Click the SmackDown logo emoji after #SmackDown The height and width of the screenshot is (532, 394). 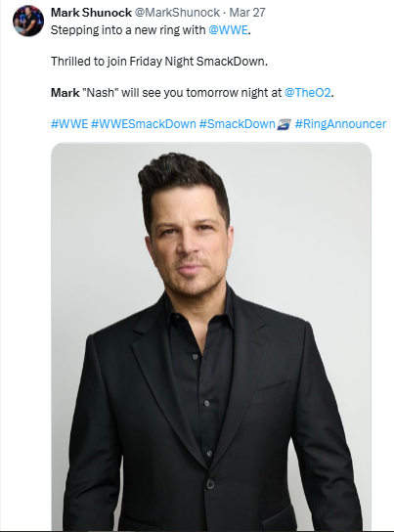click(284, 124)
